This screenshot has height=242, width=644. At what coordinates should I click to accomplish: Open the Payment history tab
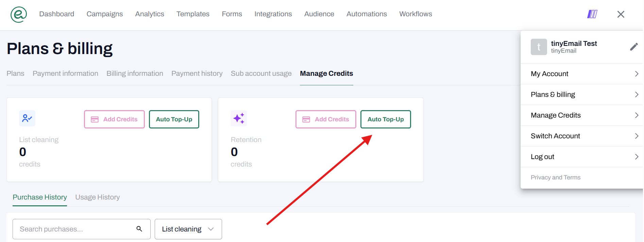click(x=197, y=73)
